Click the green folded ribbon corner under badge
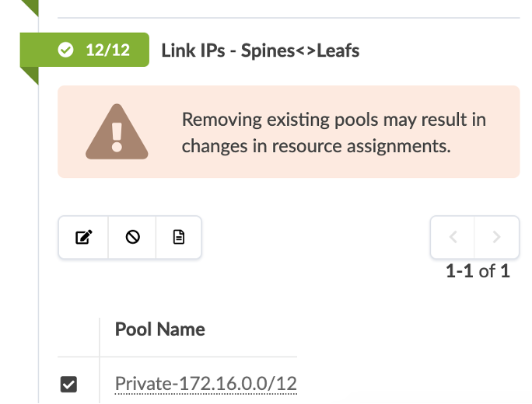This screenshot has width=532, height=404. (30, 75)
